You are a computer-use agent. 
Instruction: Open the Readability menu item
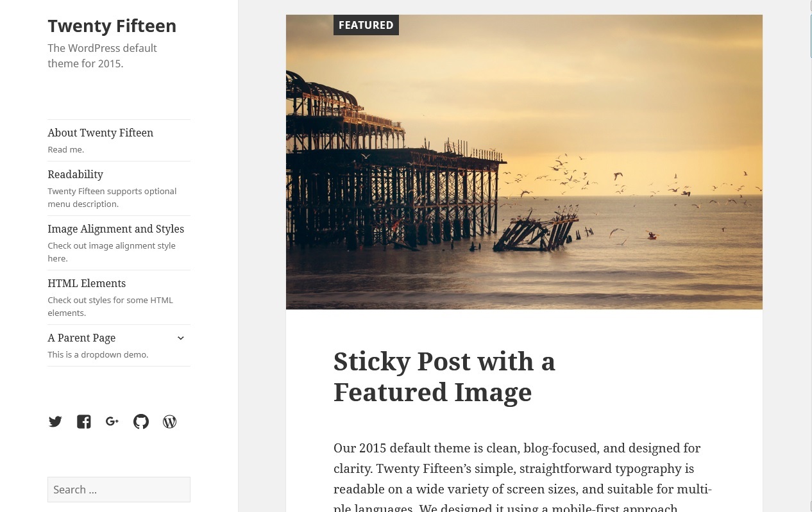click(x=75, y=174)
